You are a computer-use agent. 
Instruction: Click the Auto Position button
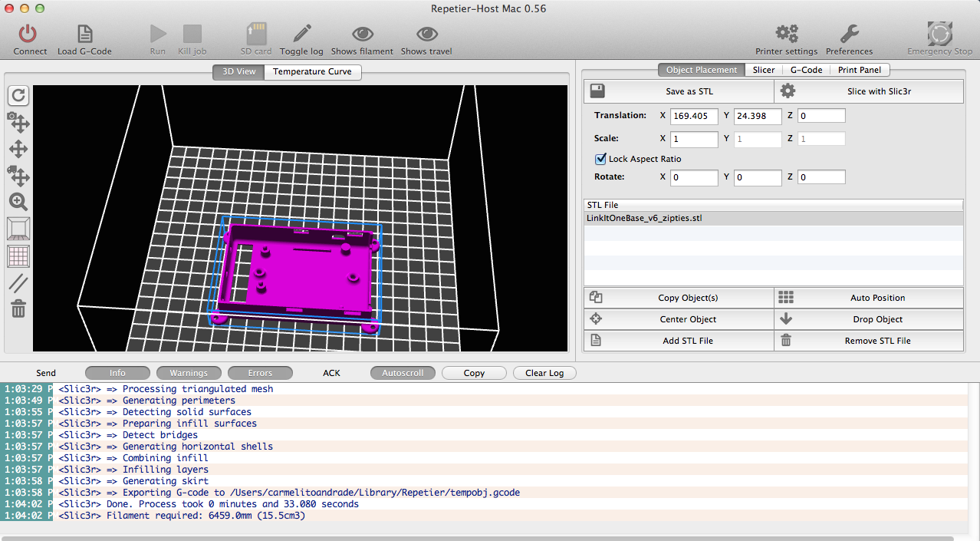869,298
